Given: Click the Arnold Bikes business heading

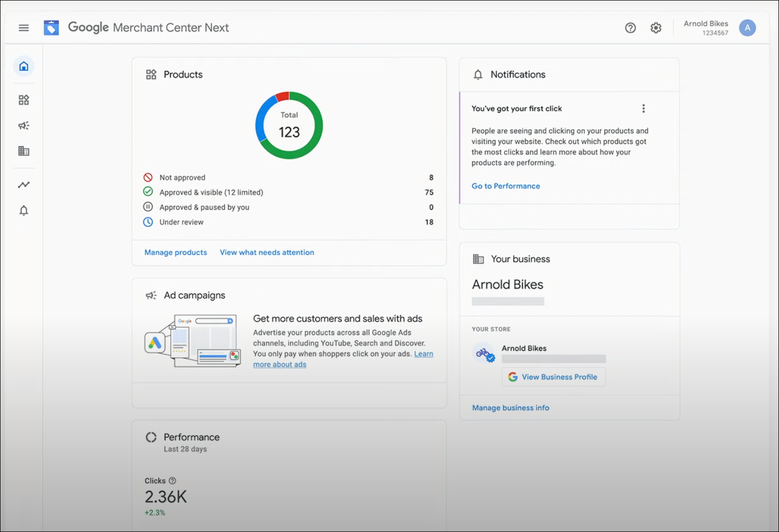Looking at the screenshot, I should [508, 284].
